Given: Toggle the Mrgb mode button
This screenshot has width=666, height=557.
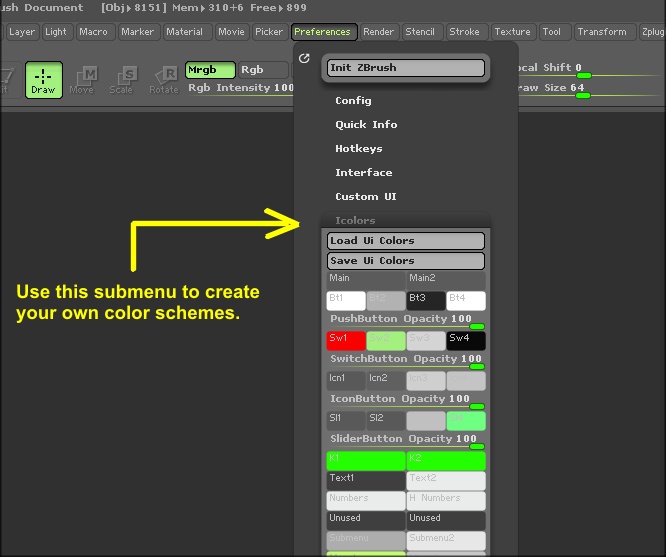Looking at the screenshot, I should tap(210, 70).
